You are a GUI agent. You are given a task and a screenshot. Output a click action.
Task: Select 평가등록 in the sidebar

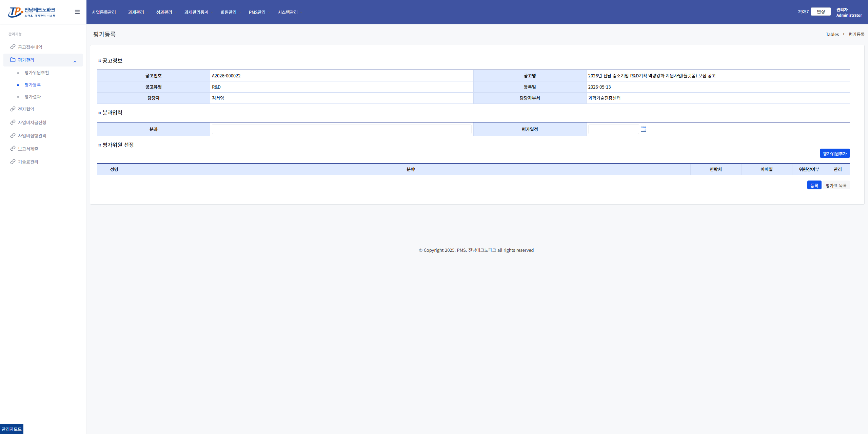click(33, 85)
